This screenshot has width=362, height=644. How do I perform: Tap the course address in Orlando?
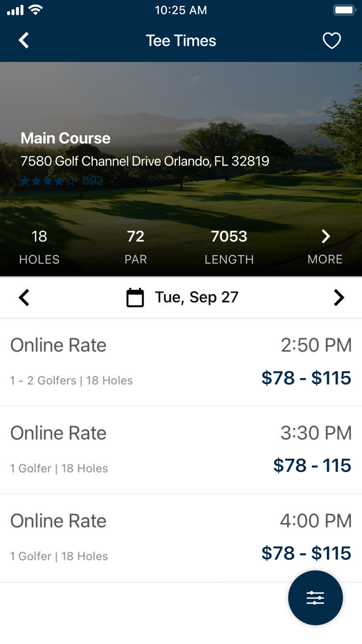[x=145, y=161]
